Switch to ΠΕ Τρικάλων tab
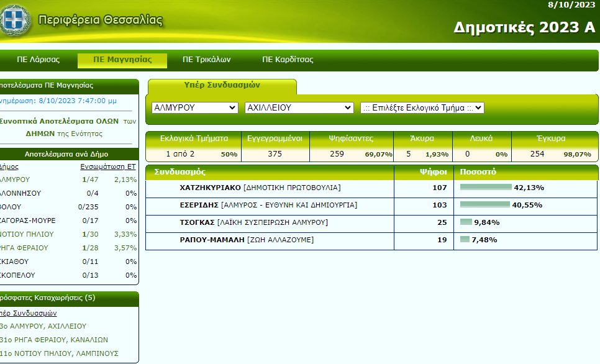Image resolution: width=600 pixels, height=364 pixels. [x=206, y=60]
